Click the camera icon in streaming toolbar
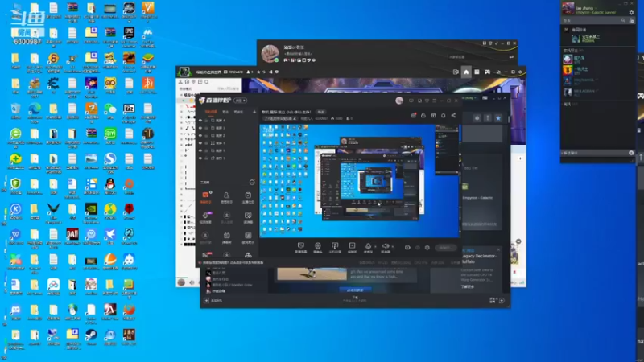 click(318, 246)
